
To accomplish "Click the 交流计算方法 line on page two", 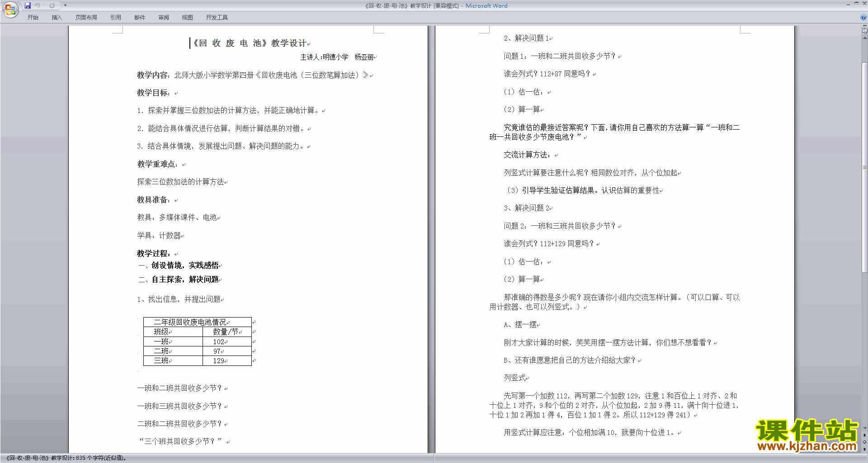I will pyautogui.click(x=527, y=155).
